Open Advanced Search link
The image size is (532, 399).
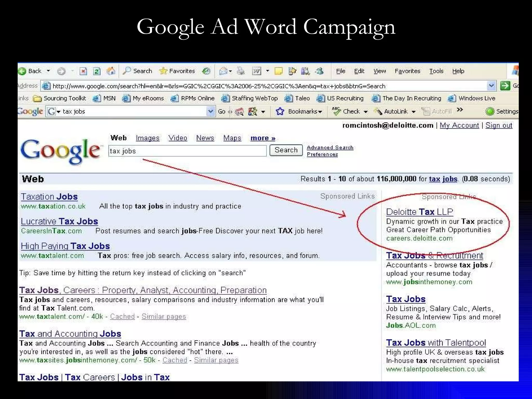coord(330,148)
